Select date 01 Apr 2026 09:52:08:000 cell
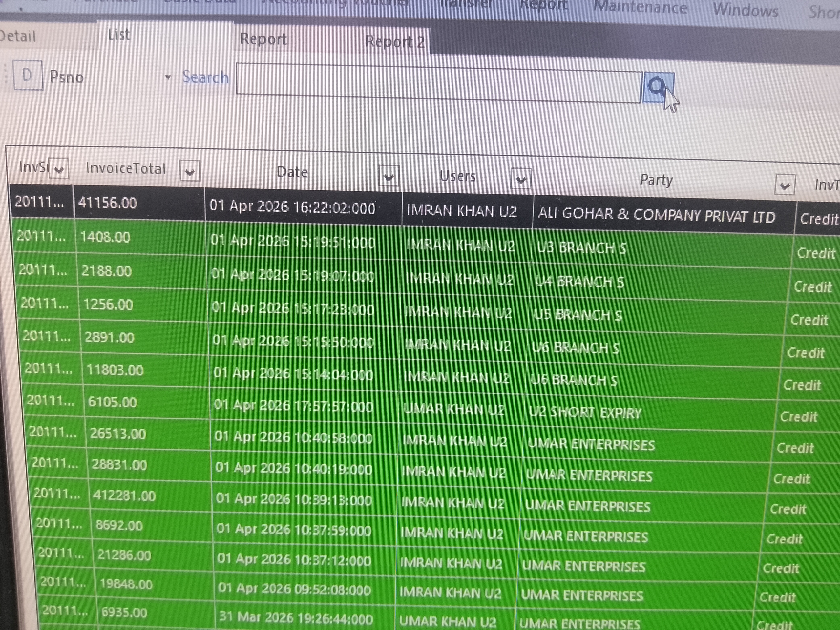The image size is (840, 630). [x=304, y=589]
